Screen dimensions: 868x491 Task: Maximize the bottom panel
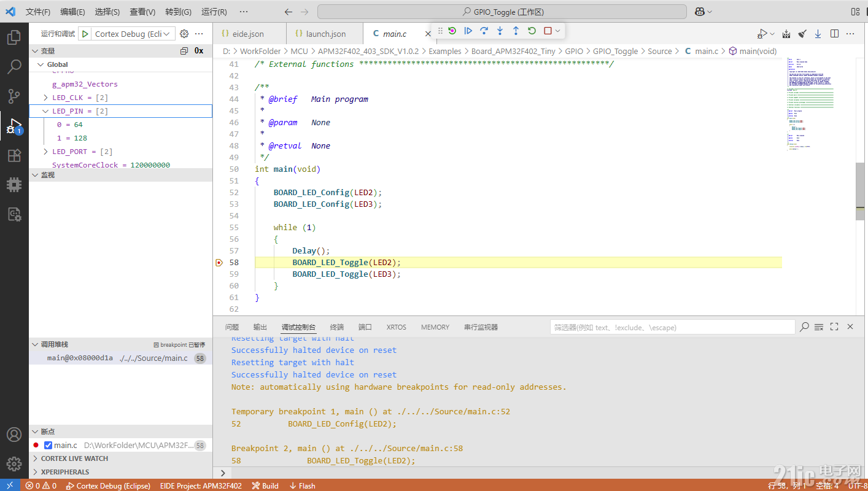click(834, 327)
